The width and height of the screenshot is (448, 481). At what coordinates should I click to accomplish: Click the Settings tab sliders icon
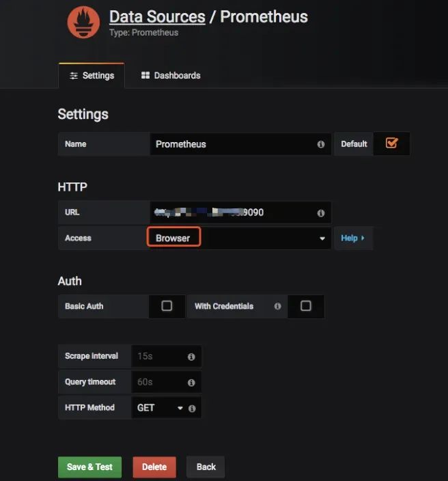coord(74,76)
